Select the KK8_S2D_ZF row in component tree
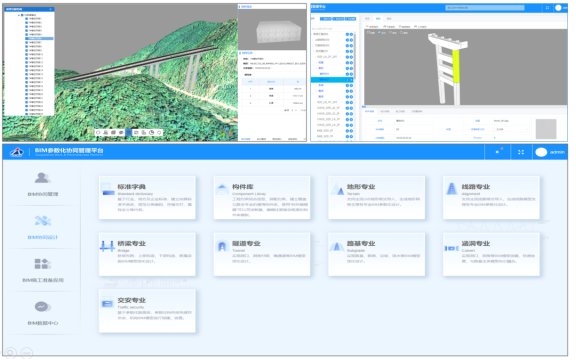This screenshot has height=360, width=576. pyautogui.click(x=332, y=130)
